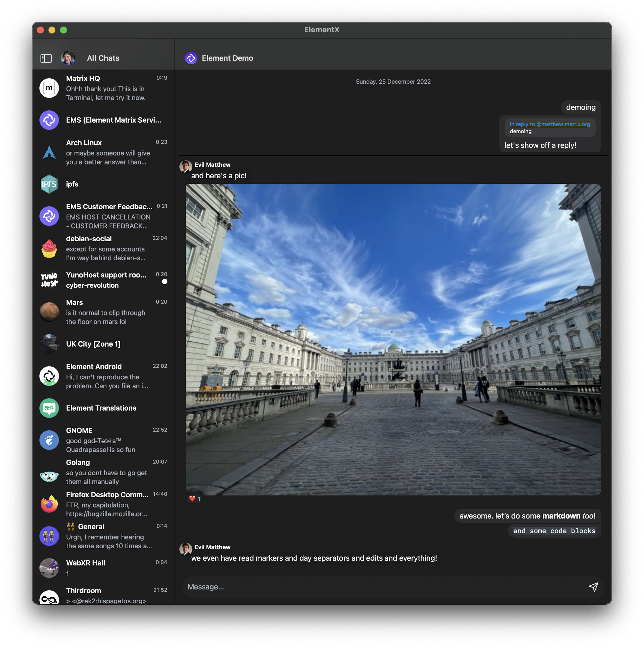
Task: Open the GNOME footprint room icon
Action: point(49,440)
